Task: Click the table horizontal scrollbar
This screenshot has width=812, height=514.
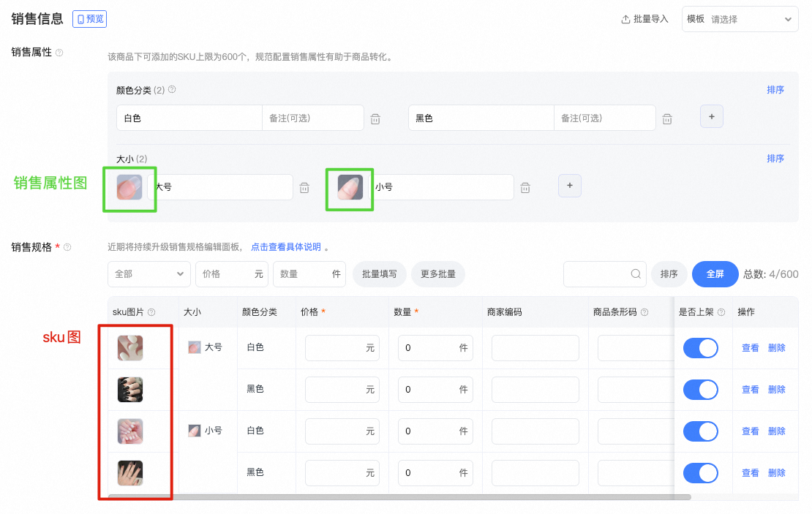Action: [x=400, y=497]
